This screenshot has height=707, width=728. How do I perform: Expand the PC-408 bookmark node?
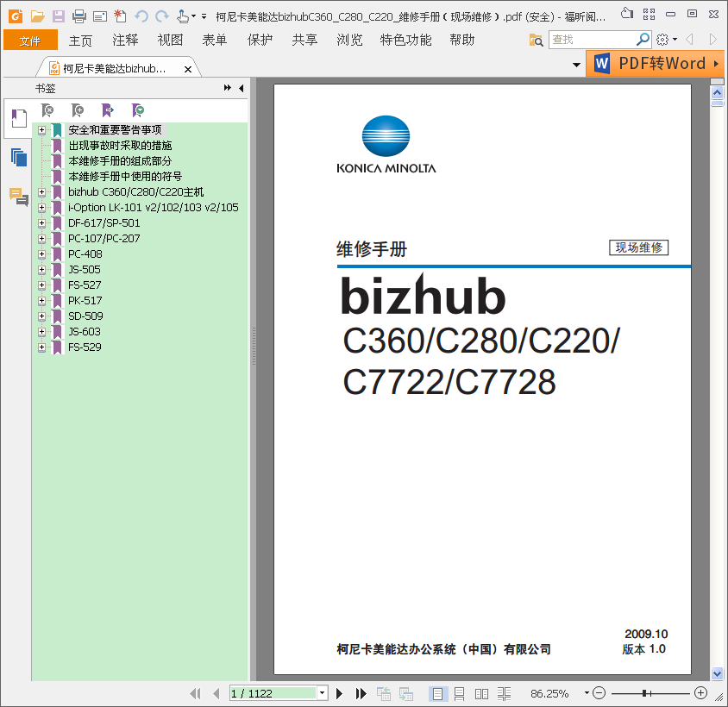point(41,254)
